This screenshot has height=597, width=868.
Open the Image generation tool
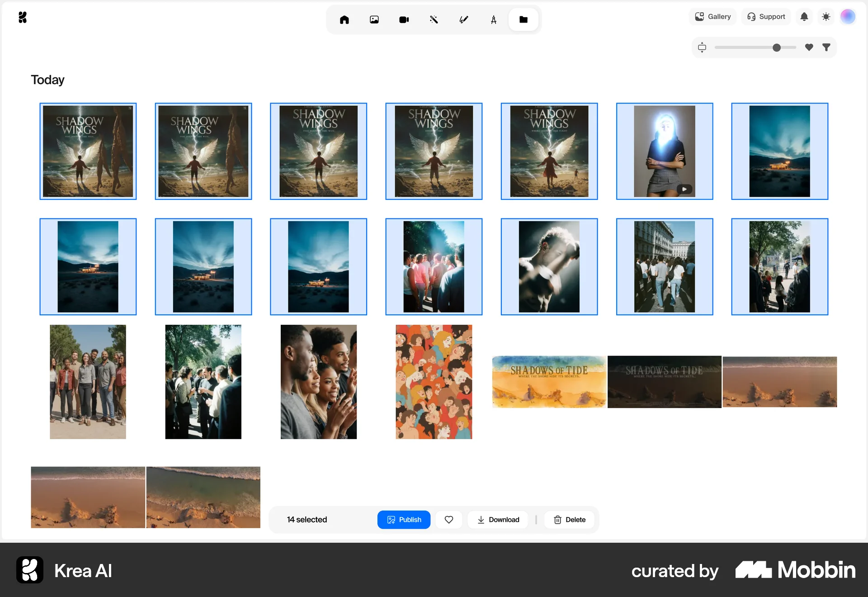(x=374, y=19)
